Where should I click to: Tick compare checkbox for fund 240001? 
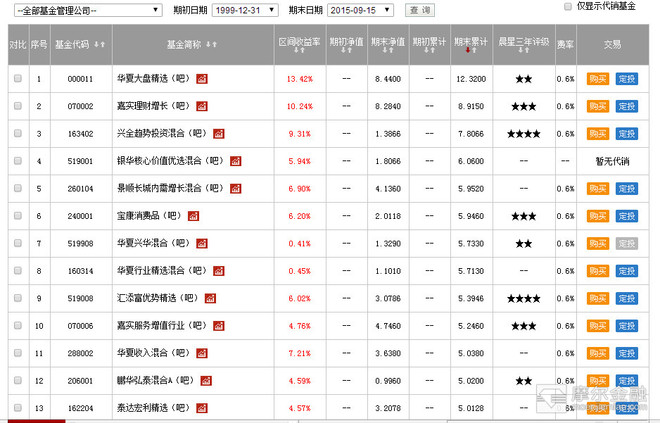click(18, 215)
